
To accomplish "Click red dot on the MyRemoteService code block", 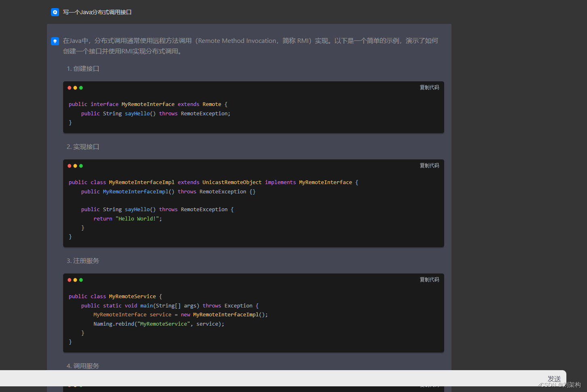I will coord(70,280).
